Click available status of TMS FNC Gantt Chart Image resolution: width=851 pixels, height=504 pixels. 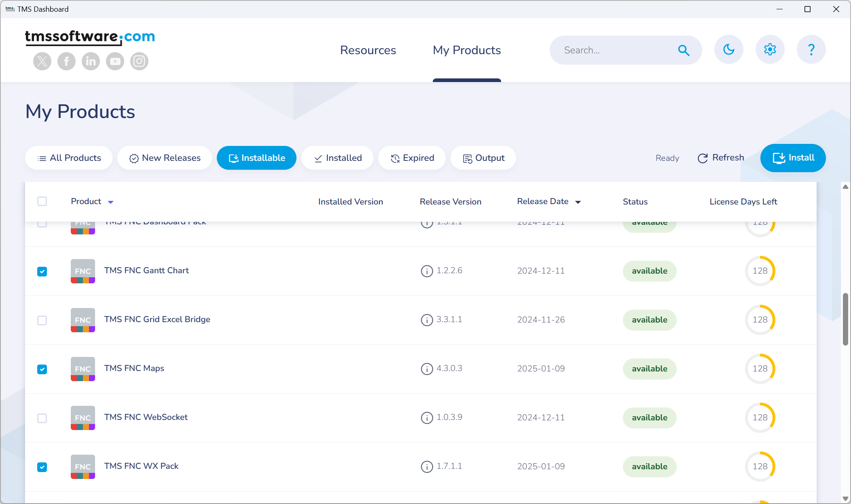click(x=650, y=271)
